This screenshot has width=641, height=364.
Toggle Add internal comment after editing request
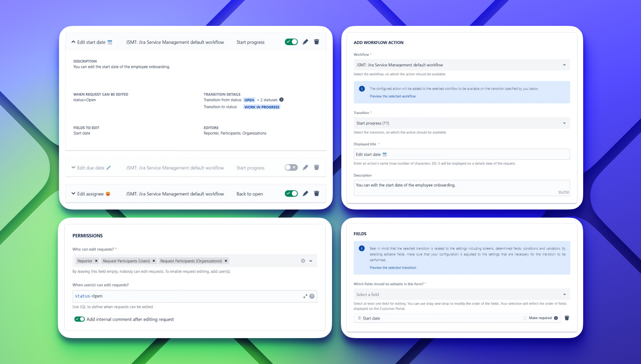coord(80,319)
